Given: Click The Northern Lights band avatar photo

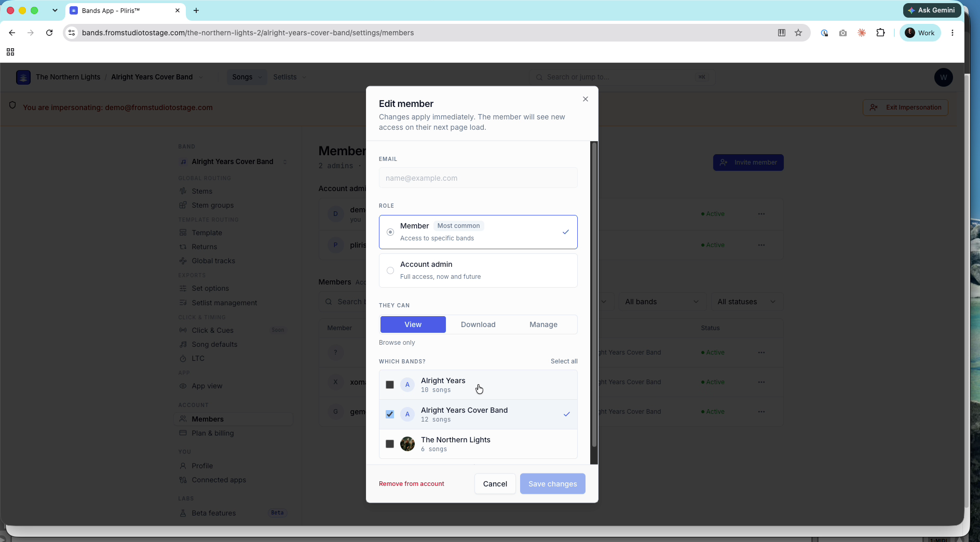Looking at the screenshot, I should pos(407,444).
